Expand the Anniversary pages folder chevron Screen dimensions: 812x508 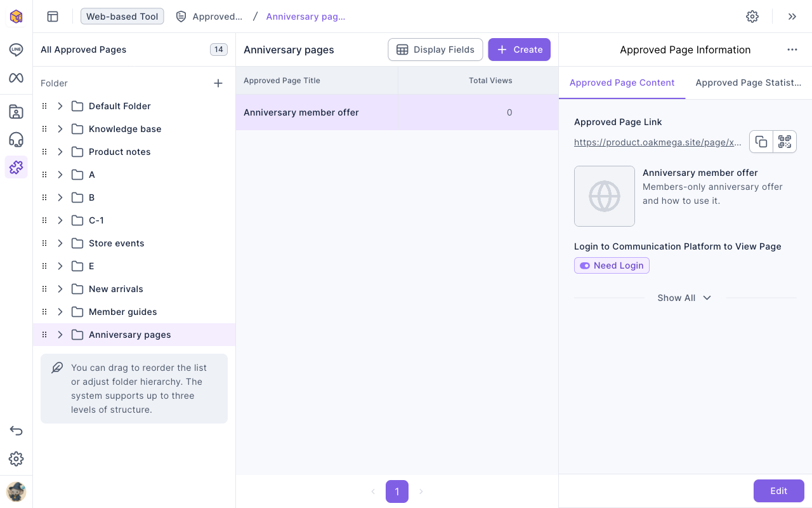[60, 335]
